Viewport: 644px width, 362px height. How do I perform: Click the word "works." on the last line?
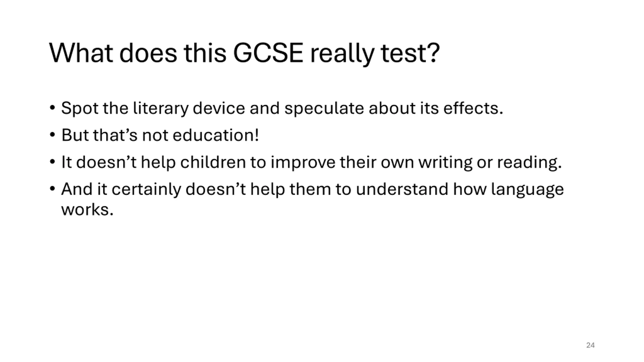point(87,210)
